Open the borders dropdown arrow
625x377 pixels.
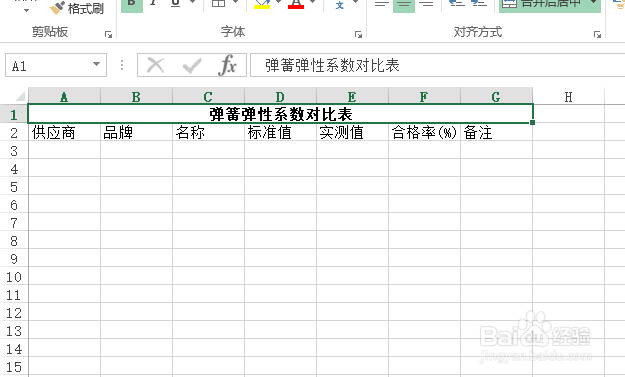(x=235, y=3)
